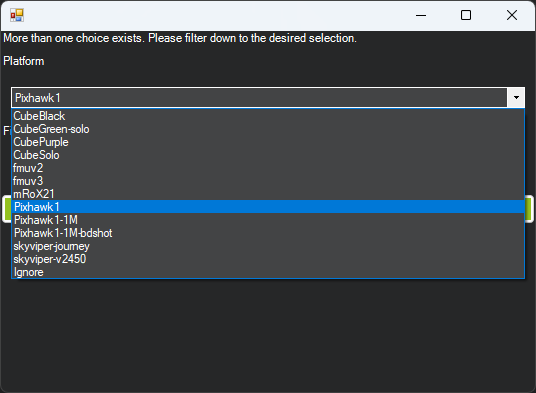Maximize the firmware selection window
The height and width of the screenshot is (393, 536).
point(466,15)
